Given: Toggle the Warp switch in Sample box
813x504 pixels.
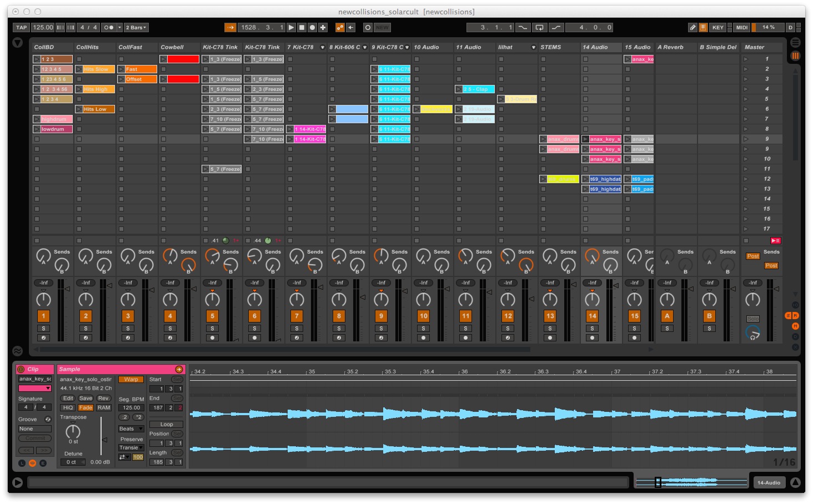Looking at the screenshot, I should [x=131, y=379].
